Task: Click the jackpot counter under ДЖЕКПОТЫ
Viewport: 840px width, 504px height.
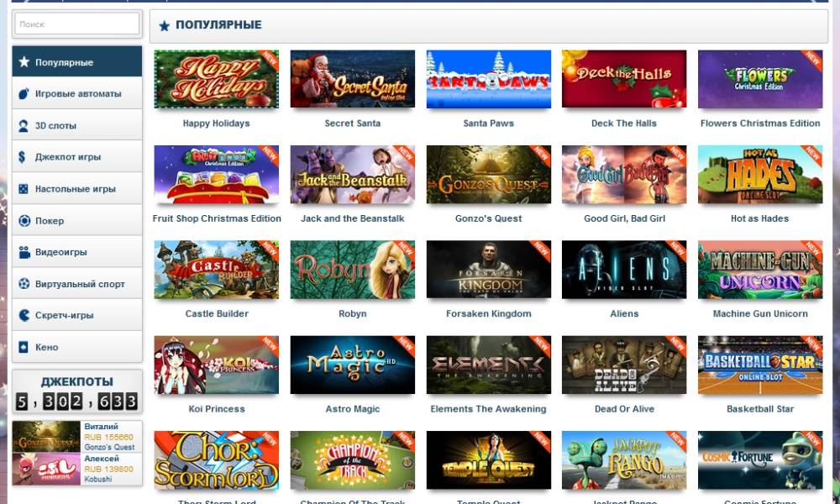Action: (x=77, y=402)
